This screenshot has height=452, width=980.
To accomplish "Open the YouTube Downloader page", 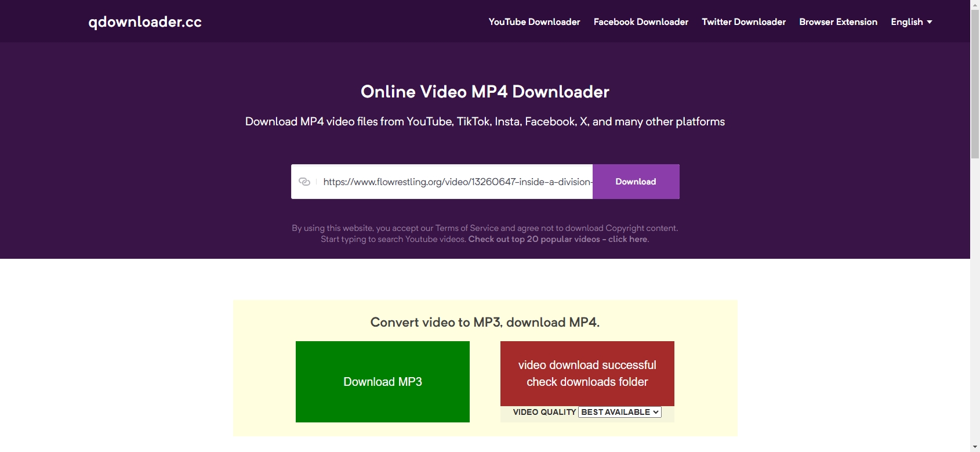I will (x=534, y=22).
